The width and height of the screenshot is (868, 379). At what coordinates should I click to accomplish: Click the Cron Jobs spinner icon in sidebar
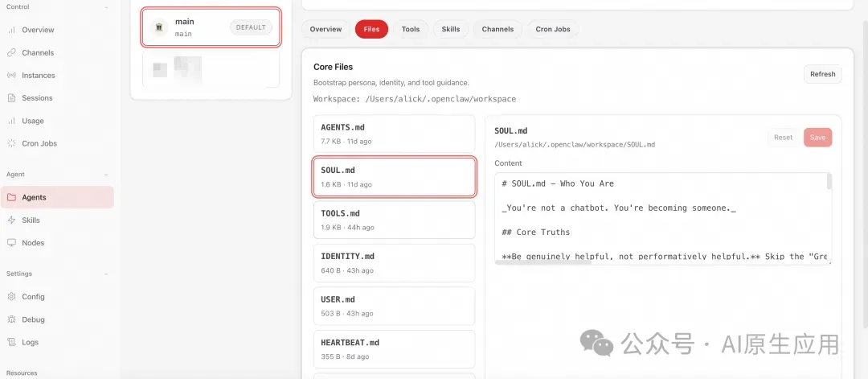11,143
